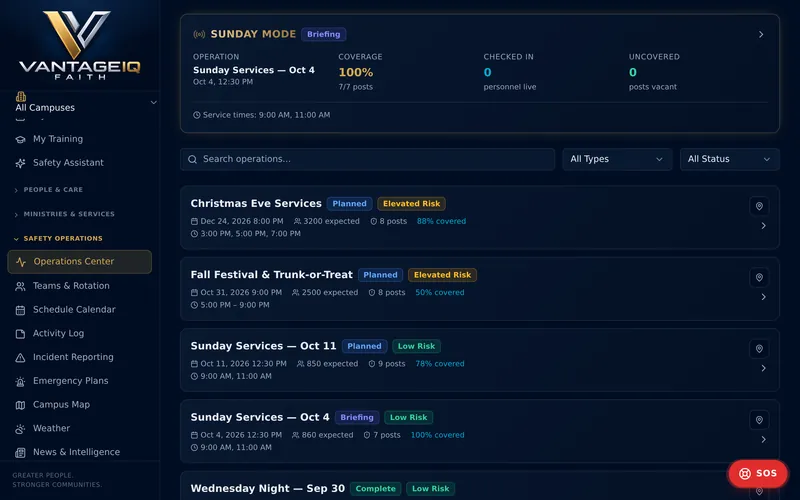This screenshot has width=800, height=500.
Task: Open Sunday Mode panel via its chevron
Action: [x=761, y=35]
